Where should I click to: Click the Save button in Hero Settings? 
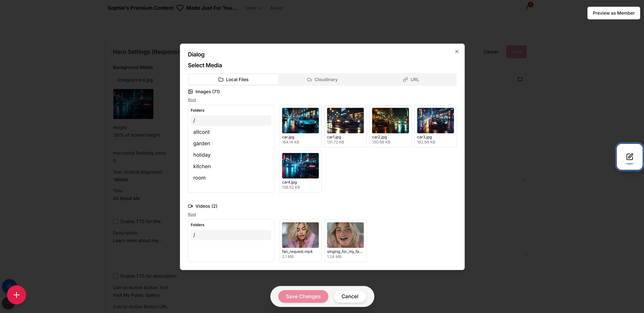(x=516, y=52)
